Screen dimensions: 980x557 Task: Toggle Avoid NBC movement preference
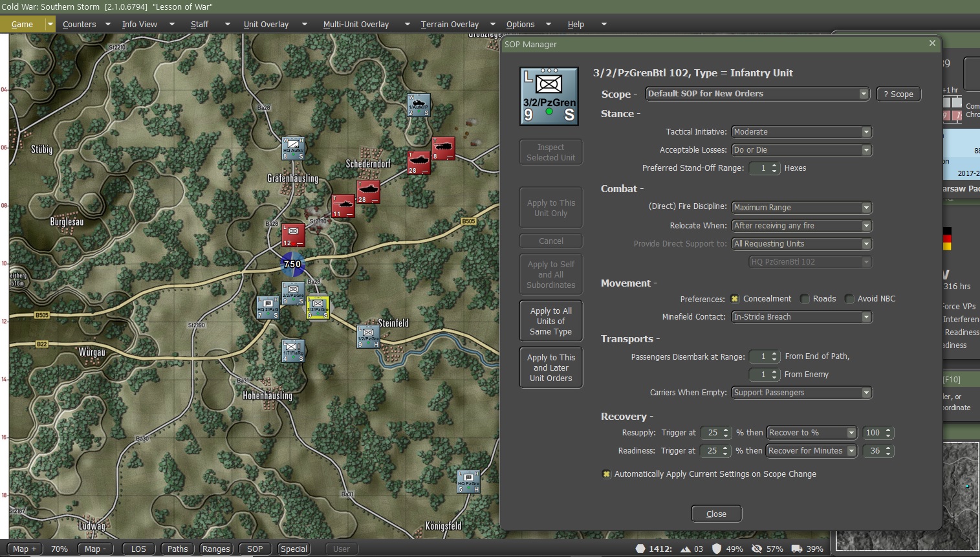point(849,299)
